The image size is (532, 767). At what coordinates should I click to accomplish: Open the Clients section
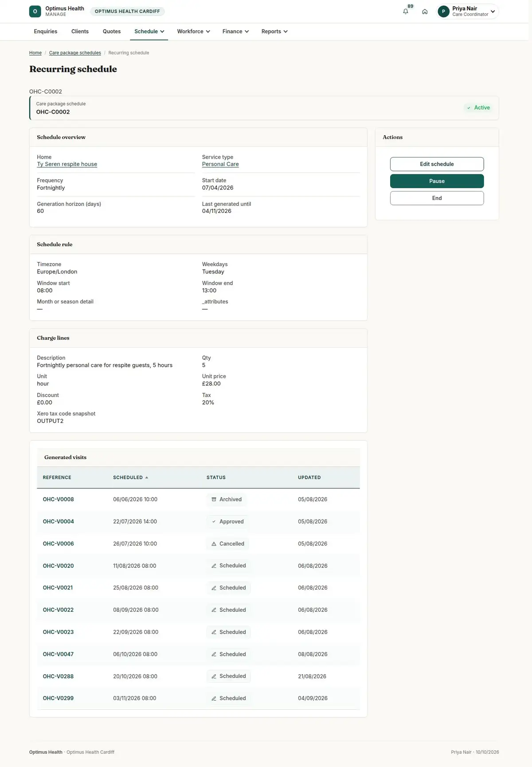(x=80, y=31)
